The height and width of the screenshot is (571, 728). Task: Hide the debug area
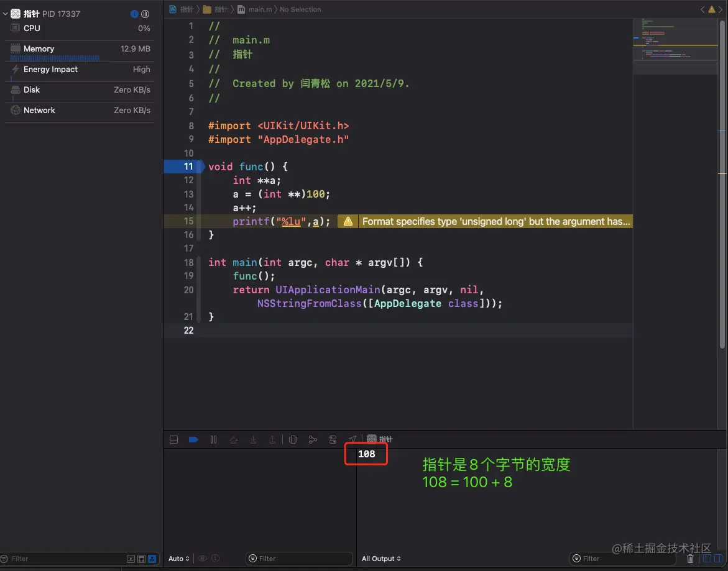173,439
